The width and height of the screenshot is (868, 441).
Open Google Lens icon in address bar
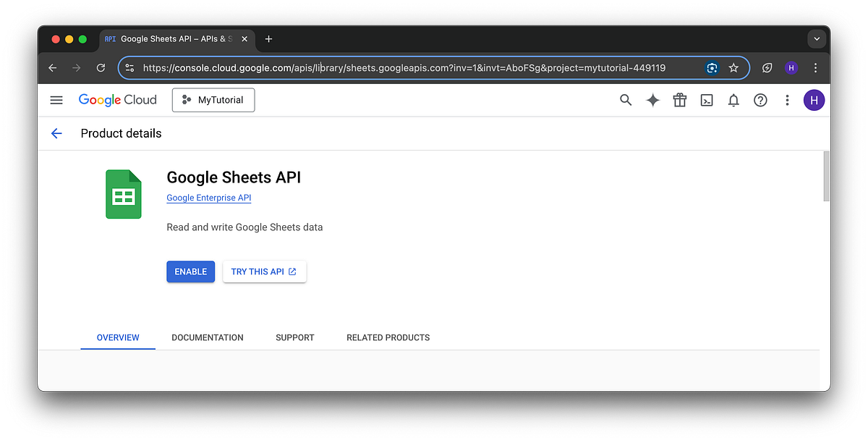pyautogui.click(x=712, y=68)
